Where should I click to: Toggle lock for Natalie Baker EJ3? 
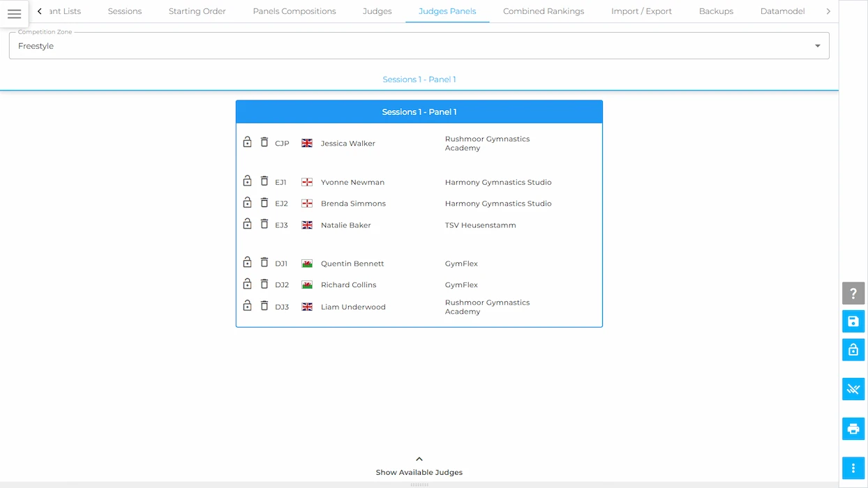pos(247,224)
